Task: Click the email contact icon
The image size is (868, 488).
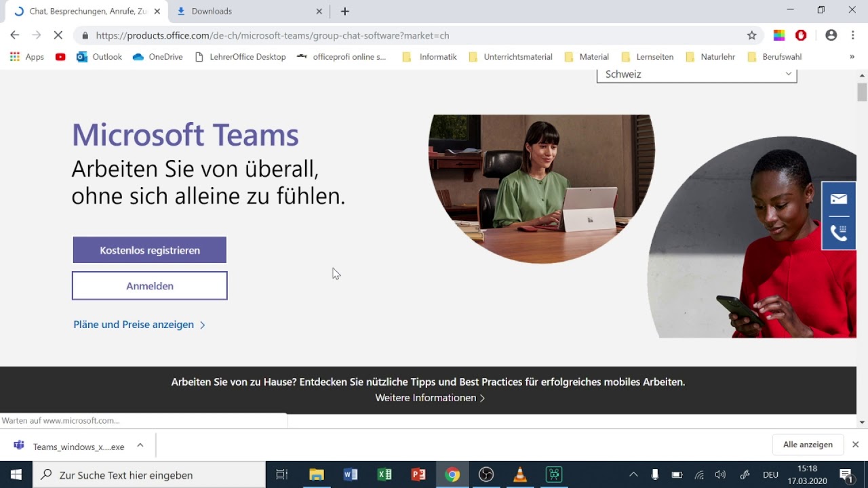Action: coord(839,199)
